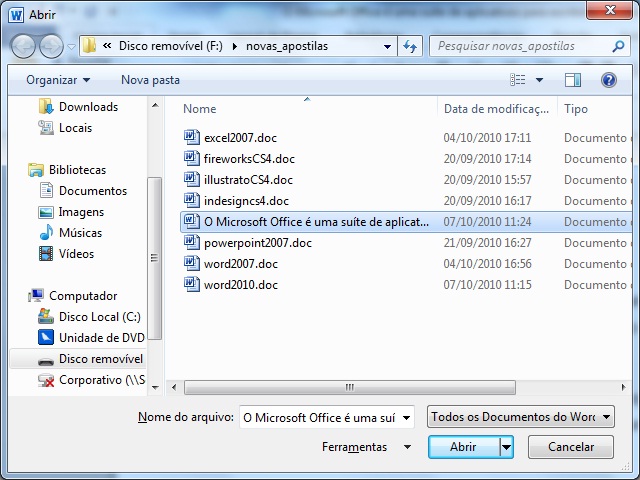Open the Ferramentas menu
This screenshot has height=480, width=640.
(366, 447)
